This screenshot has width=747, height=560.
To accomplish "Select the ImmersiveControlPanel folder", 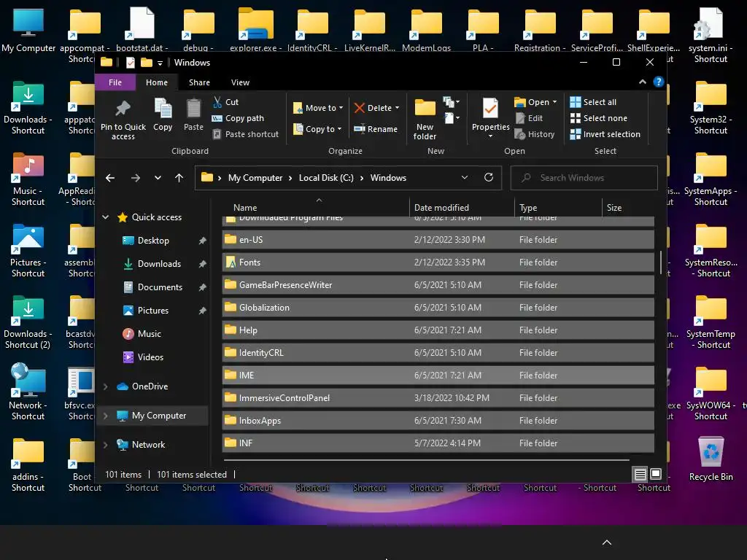I will tap(438, 398).
